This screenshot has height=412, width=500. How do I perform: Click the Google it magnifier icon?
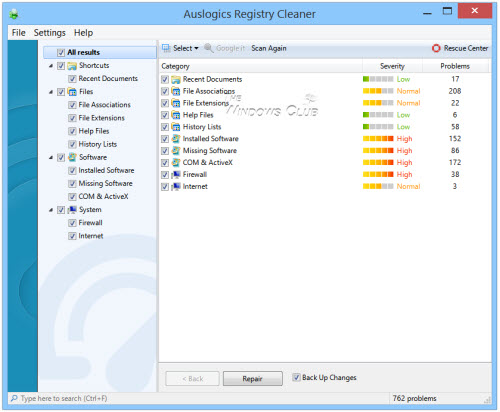[209, 48]
